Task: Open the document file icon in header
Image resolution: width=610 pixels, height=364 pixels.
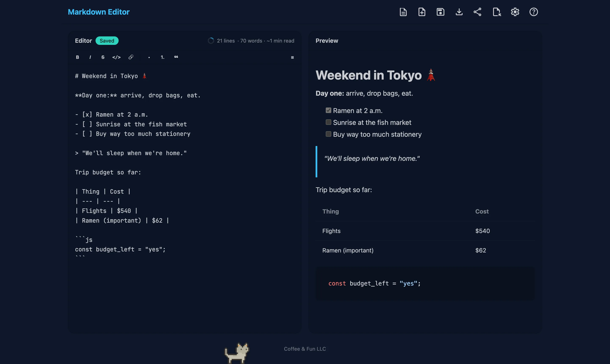Action: tap(403, 12)
